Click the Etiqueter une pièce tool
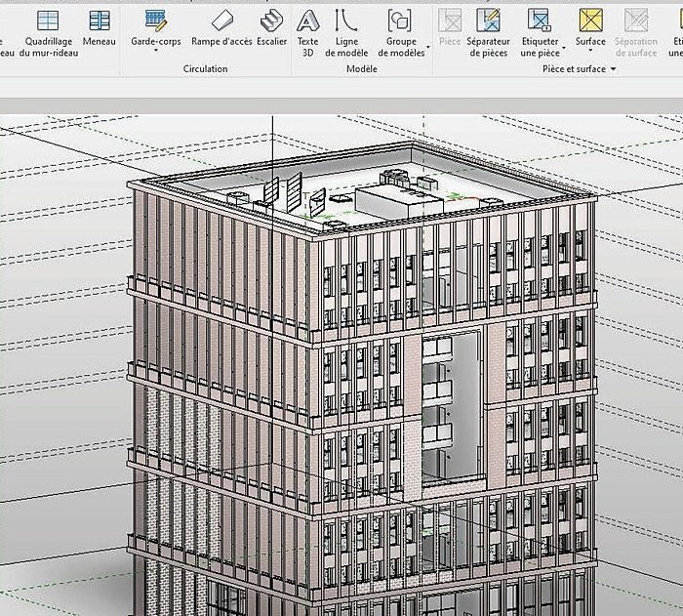This screenshot has height=616, width=683. (540, 33)
